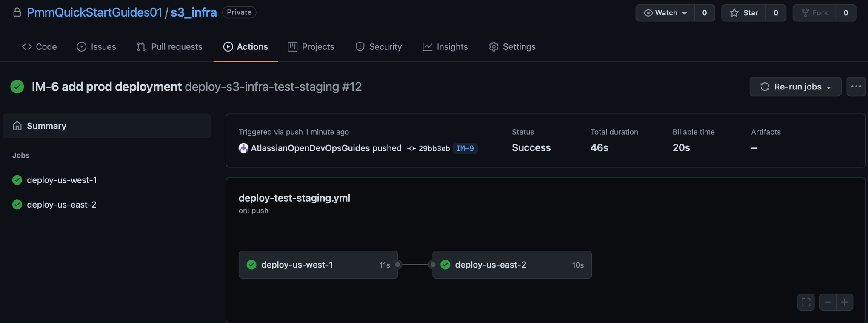Open the three-dot more options menu
This screenshot has height=323, width=868.
856,87
